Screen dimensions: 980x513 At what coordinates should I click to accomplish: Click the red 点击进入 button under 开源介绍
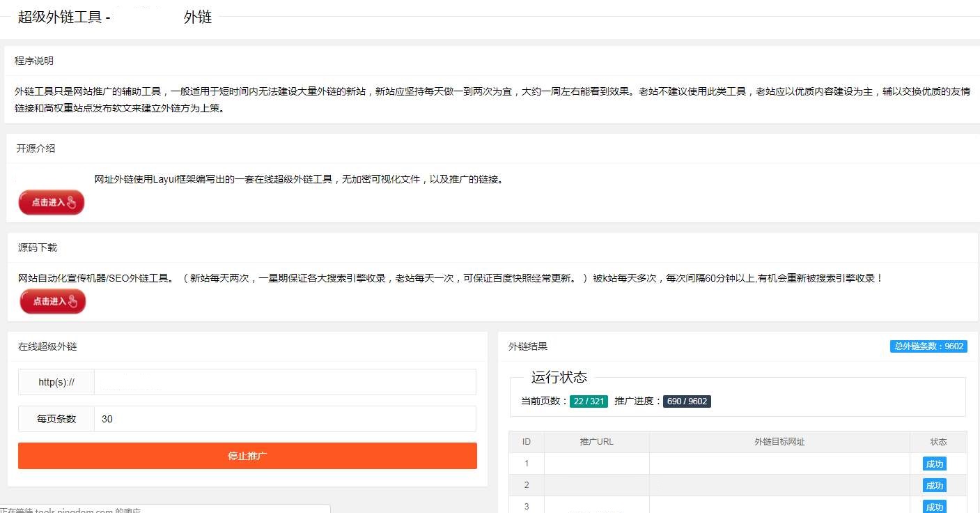[51, 202]
